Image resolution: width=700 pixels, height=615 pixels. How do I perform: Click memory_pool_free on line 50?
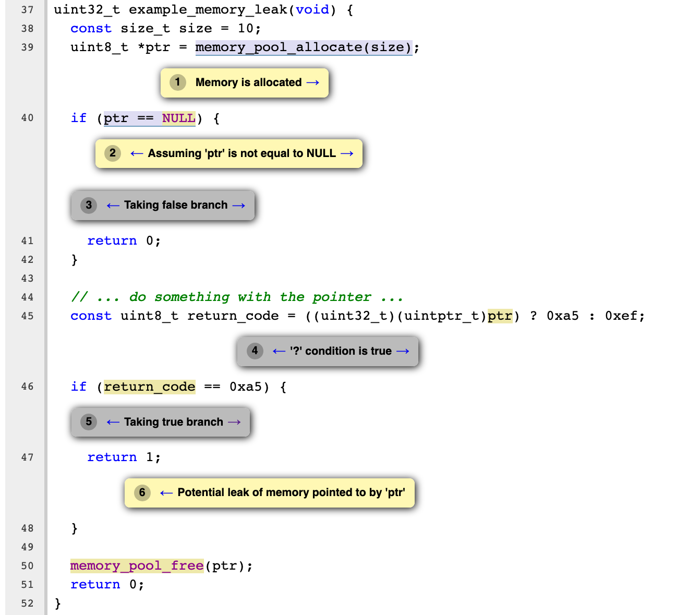(x=137, y=566)
